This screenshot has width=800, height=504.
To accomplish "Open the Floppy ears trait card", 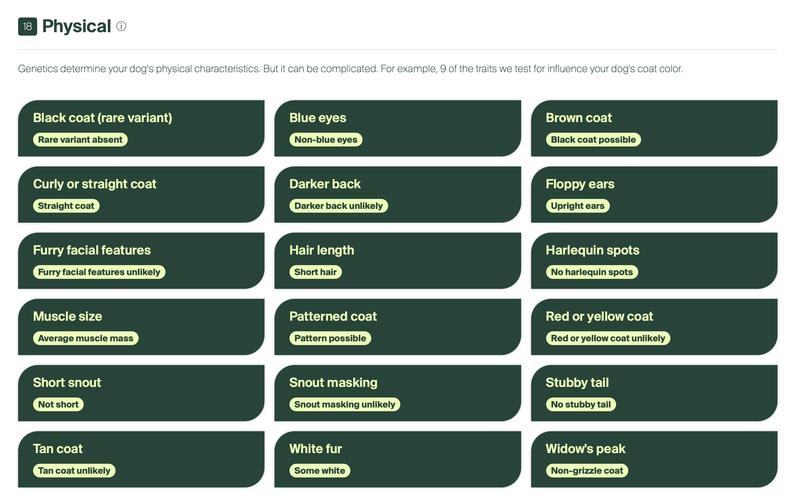I will [x=654, y=194].
